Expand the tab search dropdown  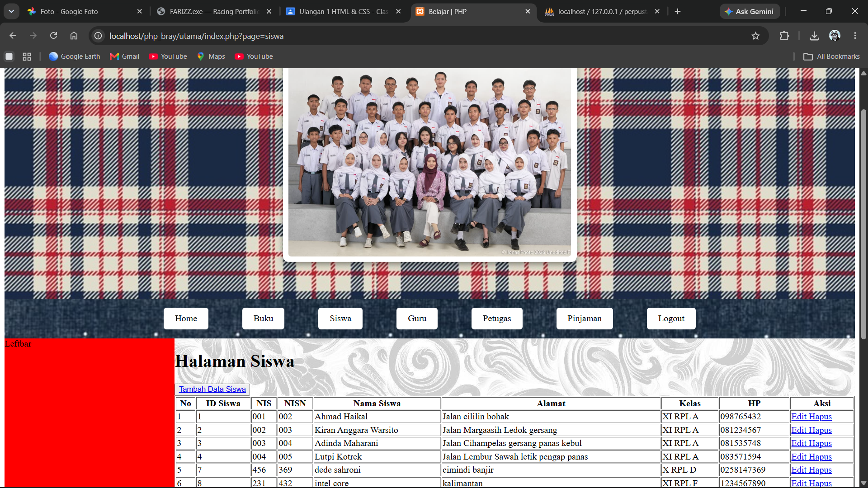11,11
